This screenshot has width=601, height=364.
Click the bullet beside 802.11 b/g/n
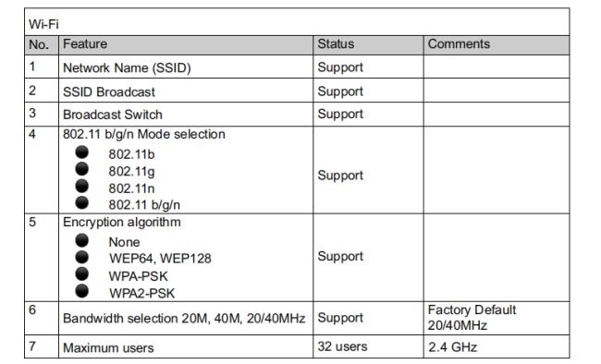click(x=81, y=202)
